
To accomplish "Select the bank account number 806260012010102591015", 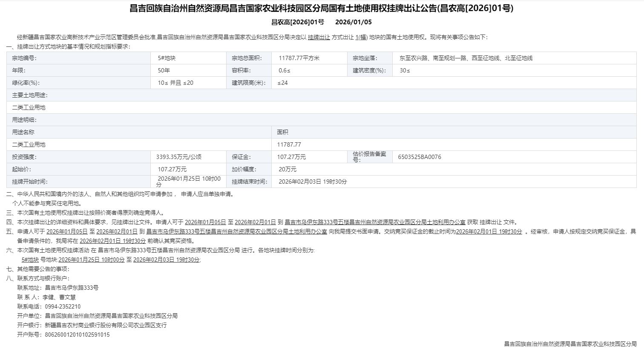I will [77, 335].
